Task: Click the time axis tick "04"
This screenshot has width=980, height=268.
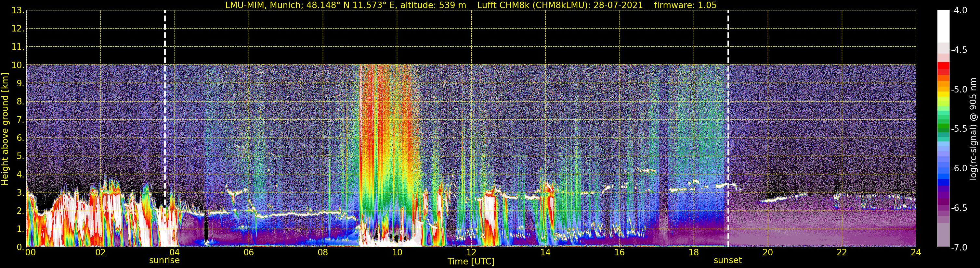Action: (175, 252)
